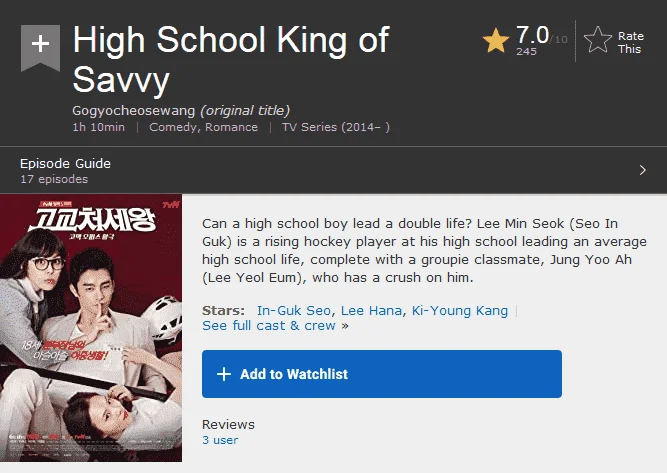Click the watchlist ribbon bookmark plus icon
Screen dimensions: 667x473
[40, 47]
